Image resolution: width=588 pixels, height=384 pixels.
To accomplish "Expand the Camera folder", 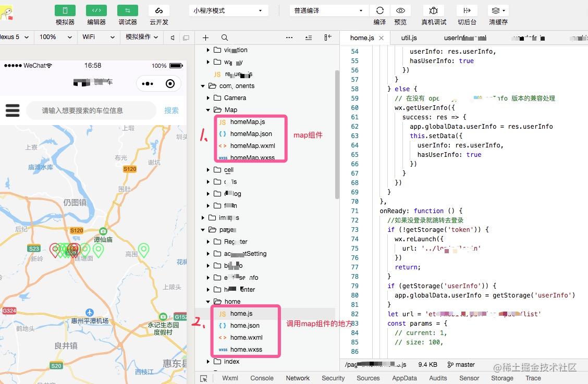I will click(x=208, y=98).
